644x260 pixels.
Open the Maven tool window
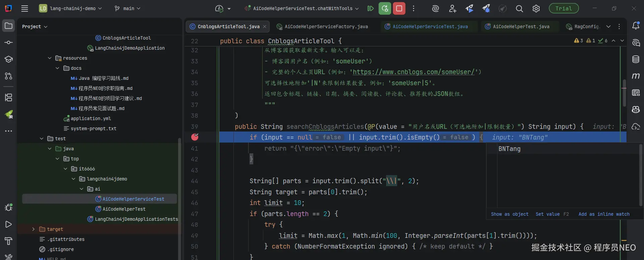pos(636,76)
